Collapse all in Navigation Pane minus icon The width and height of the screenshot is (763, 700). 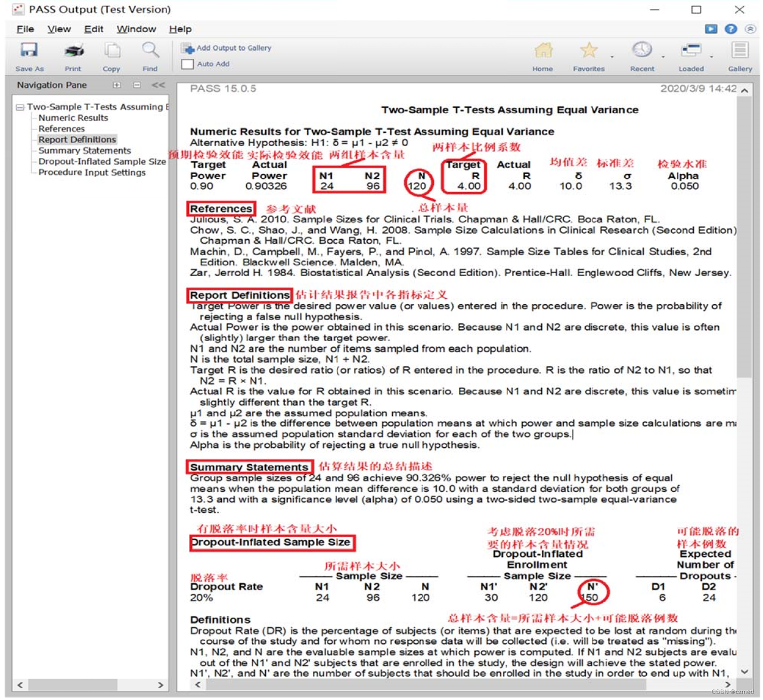(137, 85)
